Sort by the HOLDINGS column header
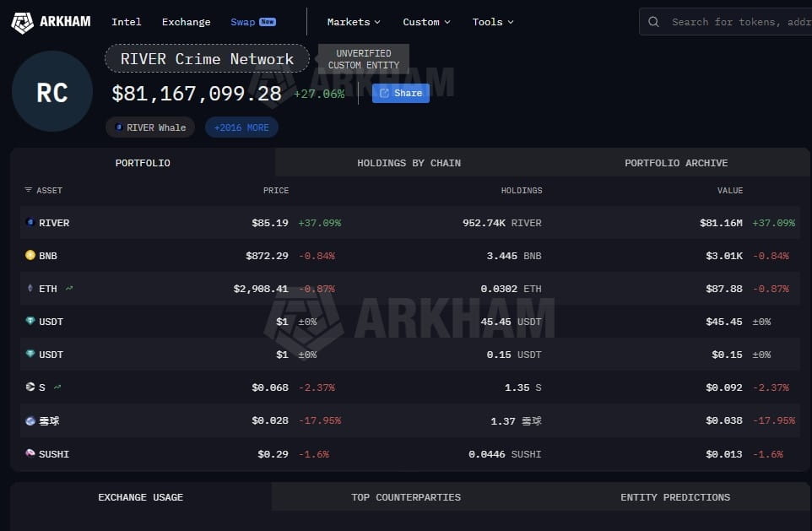The height and width of the screenshot is (531, 812). (x=522, y=190)
